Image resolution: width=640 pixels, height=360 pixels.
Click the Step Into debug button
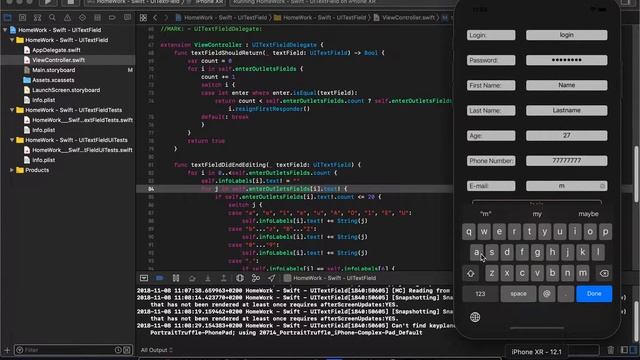pos(208,278)
